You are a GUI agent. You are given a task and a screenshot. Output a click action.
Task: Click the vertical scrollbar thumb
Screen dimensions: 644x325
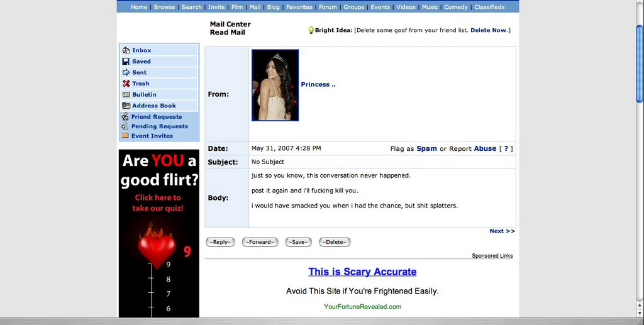(x=640, y=63)
